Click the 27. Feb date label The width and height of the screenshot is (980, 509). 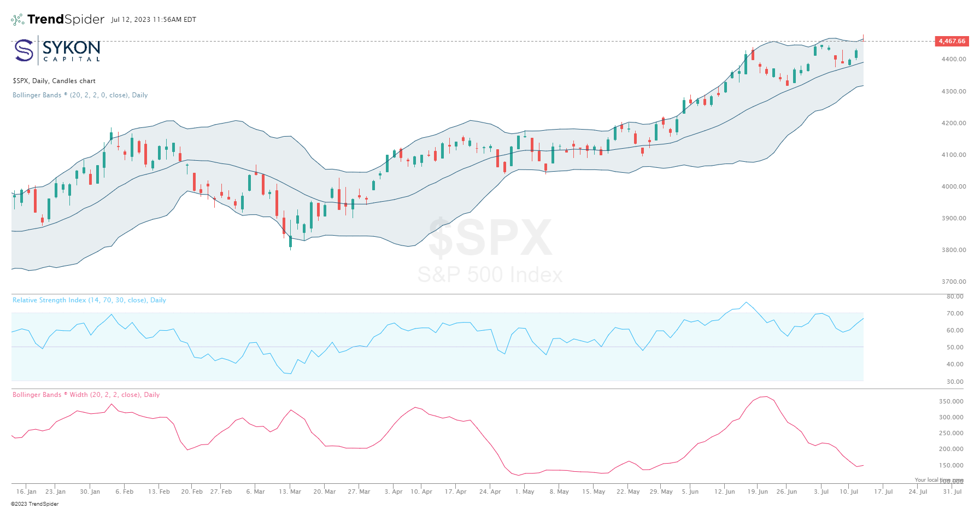[221, 492]
